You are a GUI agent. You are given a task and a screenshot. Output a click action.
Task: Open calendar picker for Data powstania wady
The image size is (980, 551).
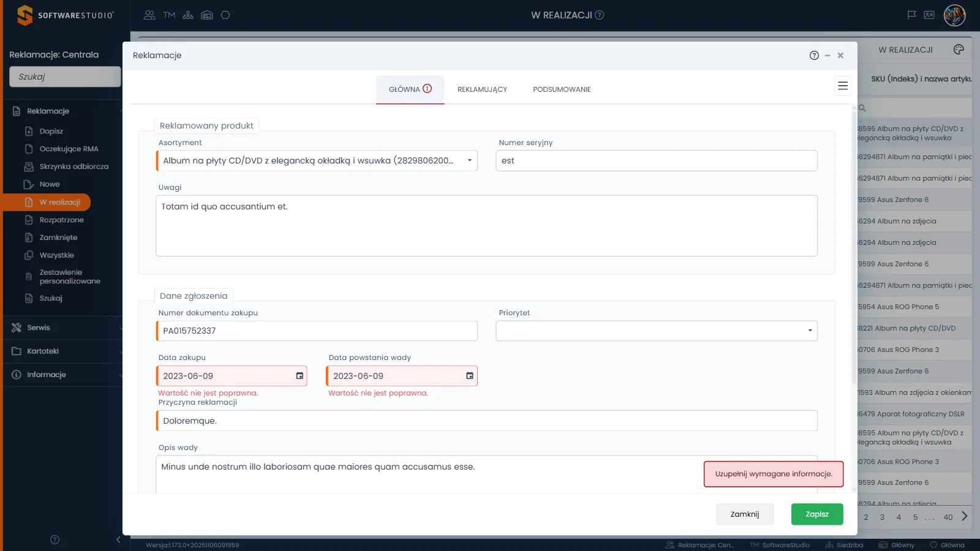pos(470,376)
